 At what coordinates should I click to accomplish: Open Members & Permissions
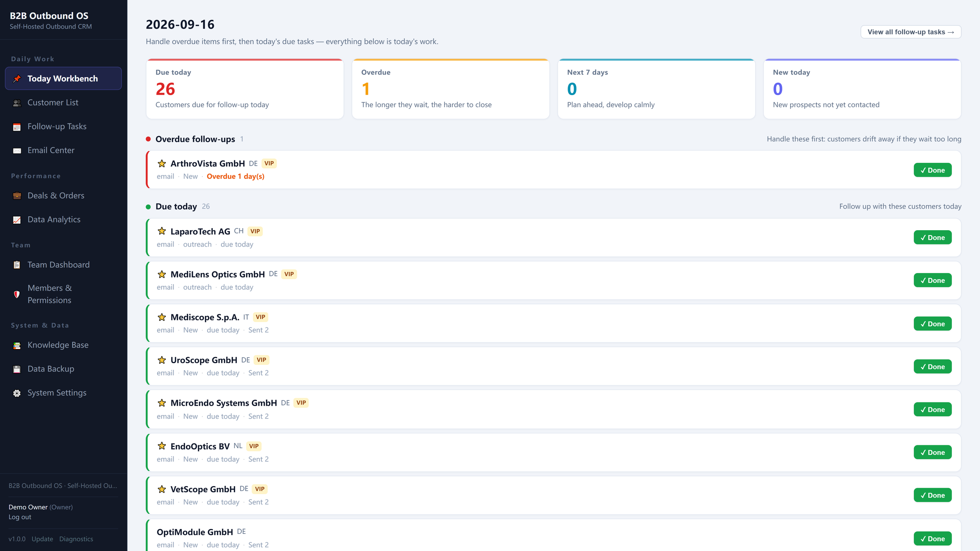pos(63,294)
